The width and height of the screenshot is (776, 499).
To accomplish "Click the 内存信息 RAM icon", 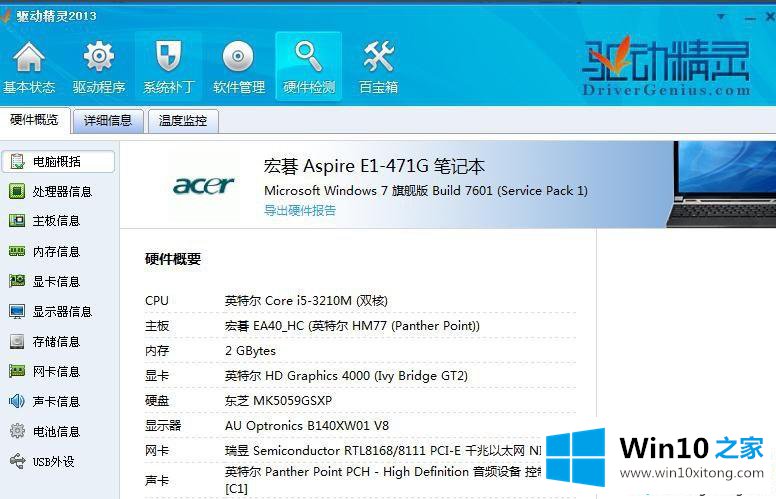I will 17,251.
